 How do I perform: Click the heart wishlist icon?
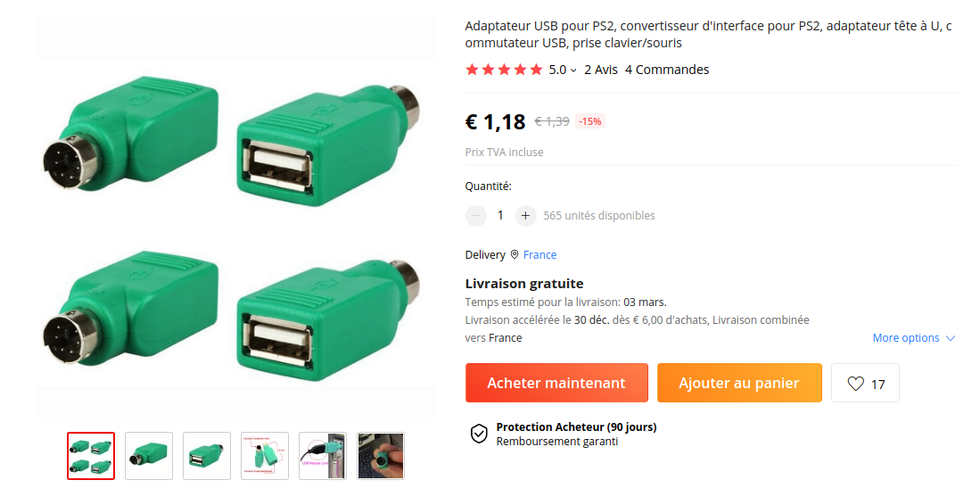tap(856, 383)
